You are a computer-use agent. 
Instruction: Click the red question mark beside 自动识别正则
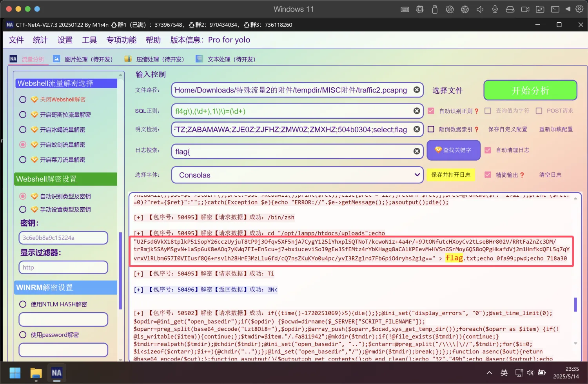(x=476, y=111)
